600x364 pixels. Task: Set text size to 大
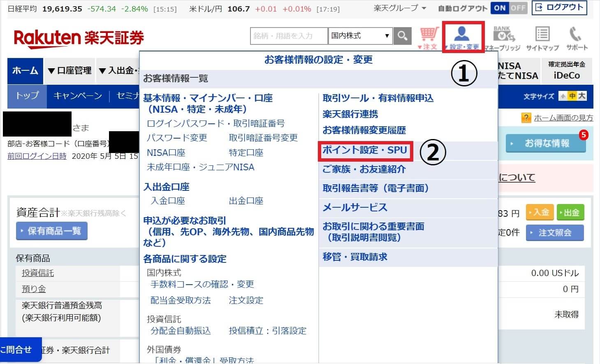(x=581, y=96)
